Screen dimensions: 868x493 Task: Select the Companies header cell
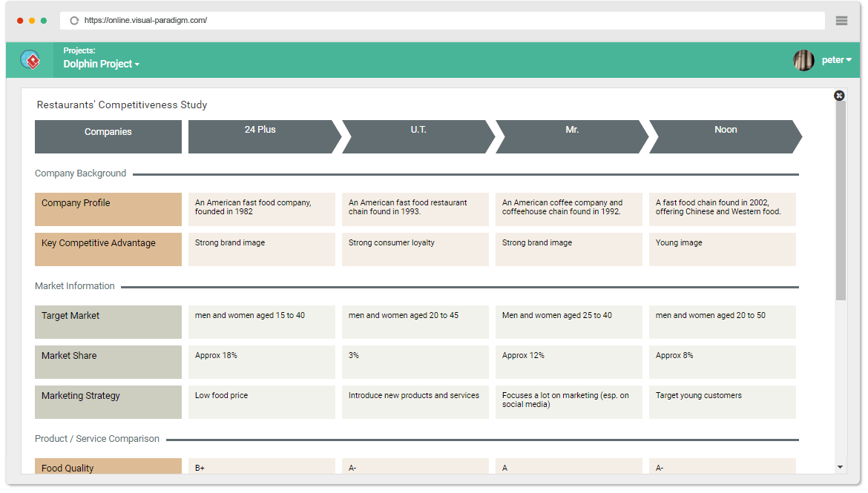[108, 136]
